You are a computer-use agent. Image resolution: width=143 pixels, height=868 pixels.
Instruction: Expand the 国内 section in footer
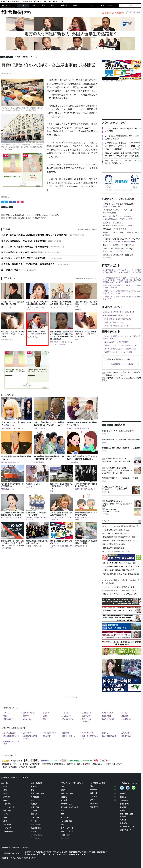pyautogui.click(x=5, y=786)
